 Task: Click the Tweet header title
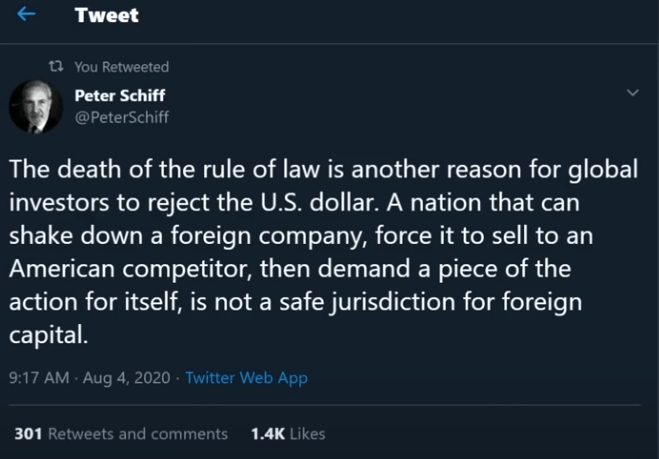click(x=107, y=16)
